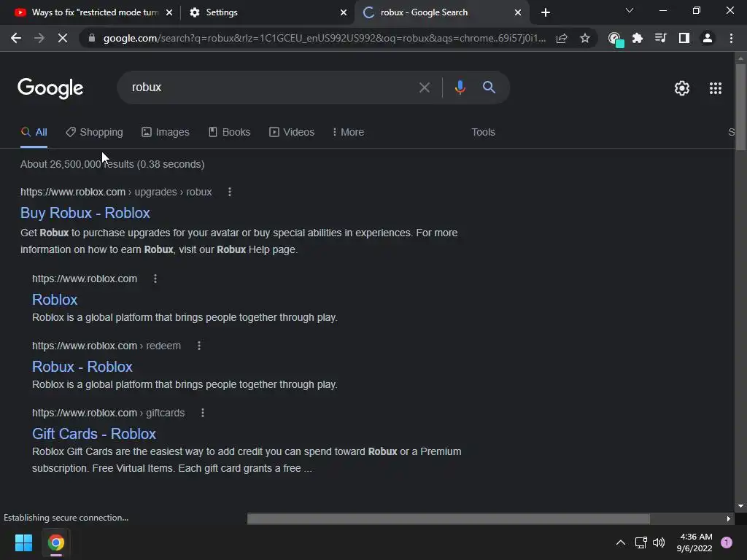Open the Roblox homepage result
This screenshot has height=560, width=747.
pos(55,300)
